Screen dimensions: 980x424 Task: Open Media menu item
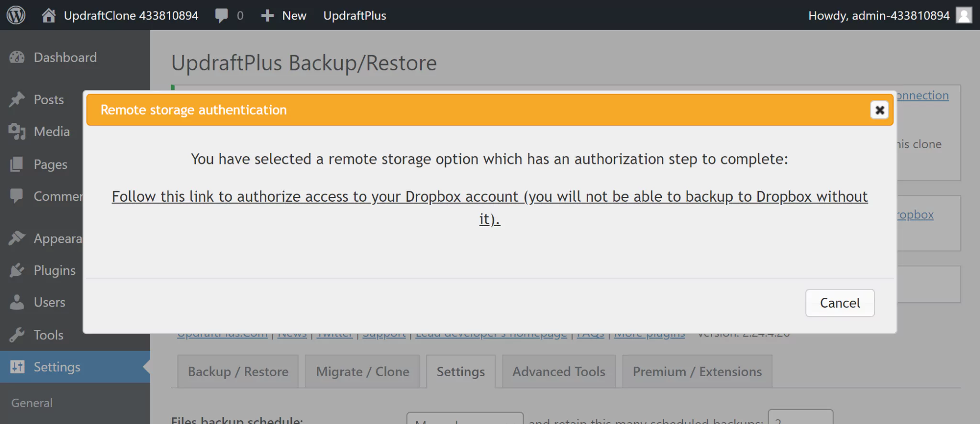click(52, 131)
